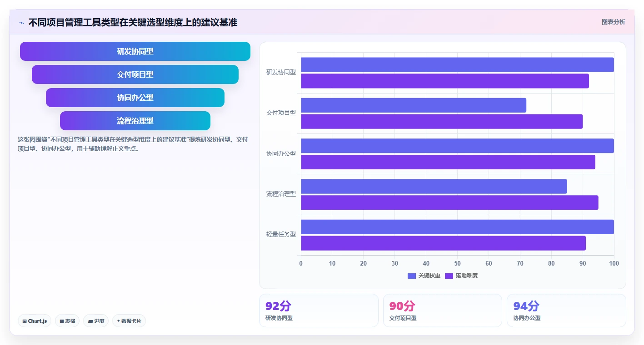Click the 轻量任务型 axis label in chart
This screenshot has height=345, width=644.
(x=281, y=235)
